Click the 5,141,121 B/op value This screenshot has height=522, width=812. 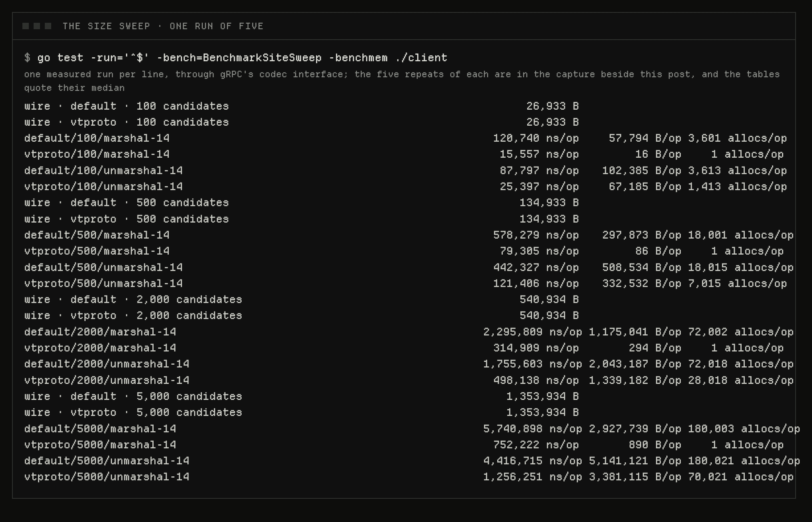coord(635,461)
